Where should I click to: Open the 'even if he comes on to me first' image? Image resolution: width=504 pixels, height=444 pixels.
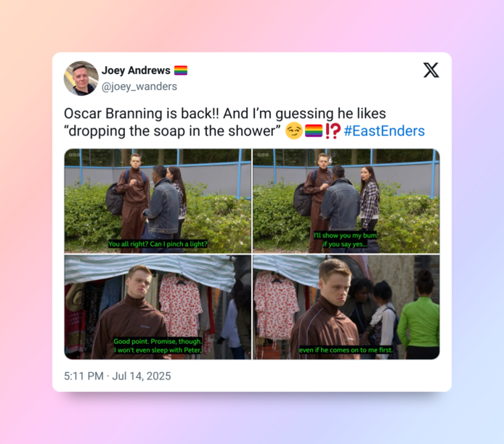coord(346,307)
